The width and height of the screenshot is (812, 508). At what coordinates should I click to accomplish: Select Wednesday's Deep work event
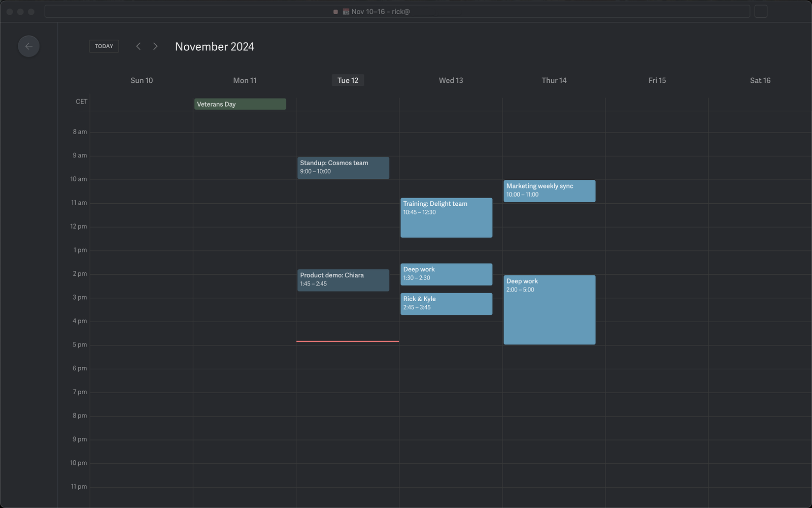[x=446, y=274]
